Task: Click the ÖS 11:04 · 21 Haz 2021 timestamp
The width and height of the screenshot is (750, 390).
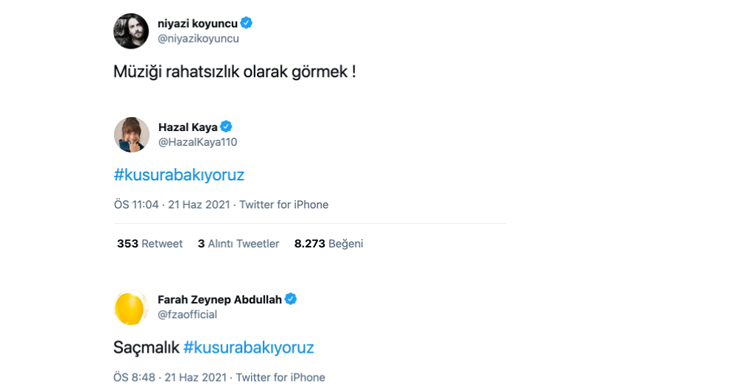Action: pyautogui.click(x=172, y=205)
